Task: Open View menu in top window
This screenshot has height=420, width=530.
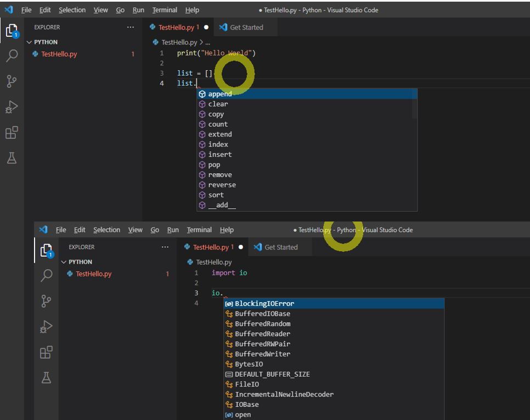Action: point(101,10)
